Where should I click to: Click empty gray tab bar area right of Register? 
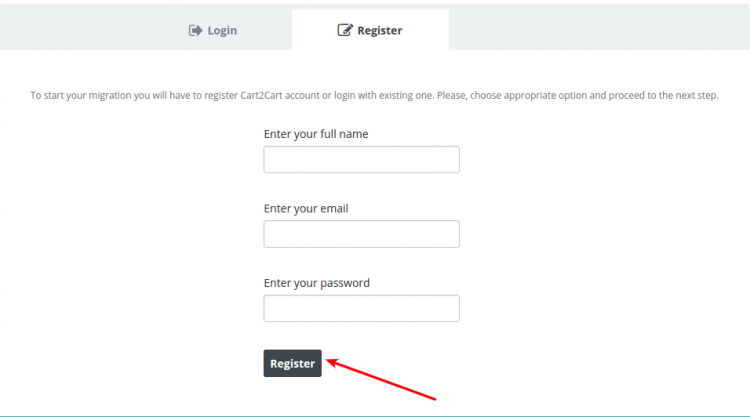[x=599, y=29]
